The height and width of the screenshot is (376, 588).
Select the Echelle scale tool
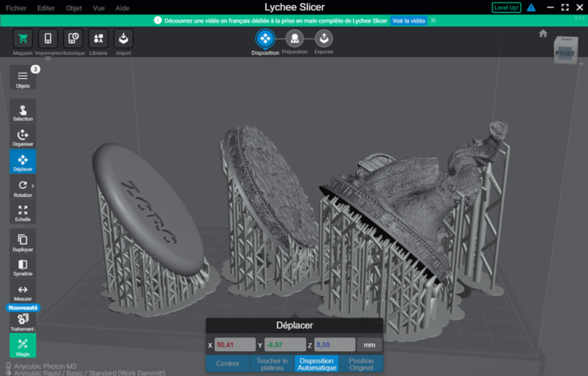pos(23,213)
